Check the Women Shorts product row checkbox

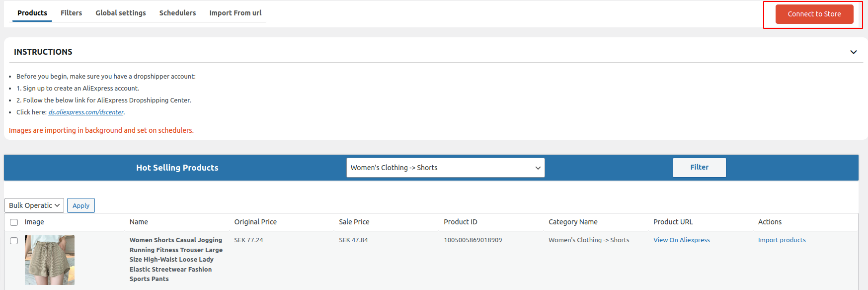click(14, 241)
